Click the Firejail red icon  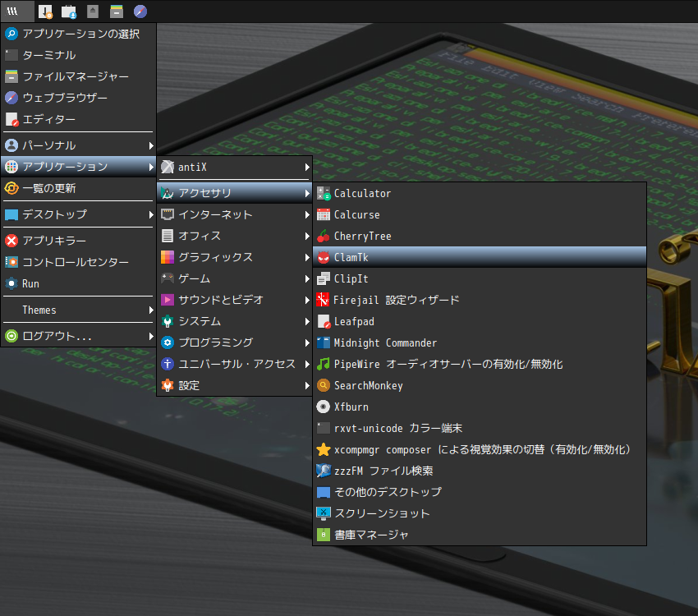(x=323, y=300)
